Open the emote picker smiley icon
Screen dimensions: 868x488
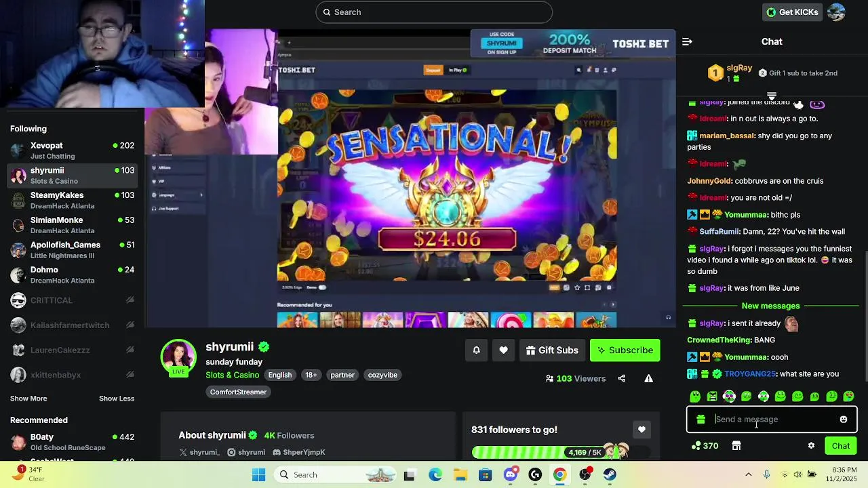click(x=844, y=420)
